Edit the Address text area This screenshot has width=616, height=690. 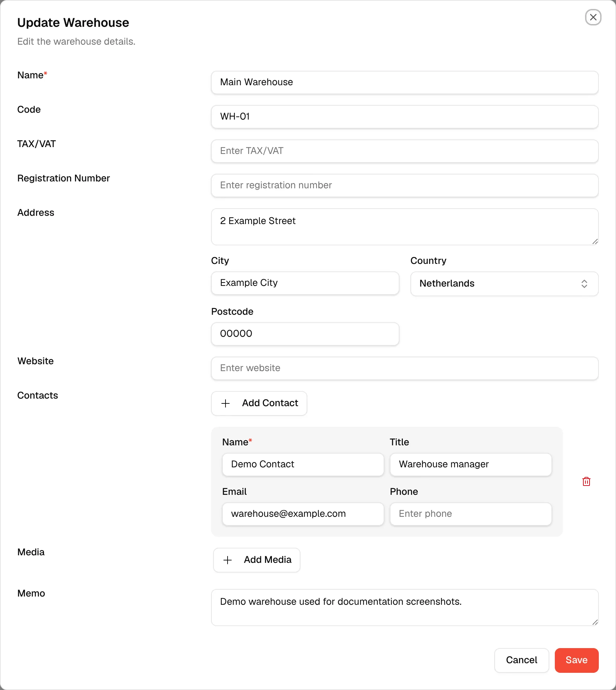(x=405, y=227)
